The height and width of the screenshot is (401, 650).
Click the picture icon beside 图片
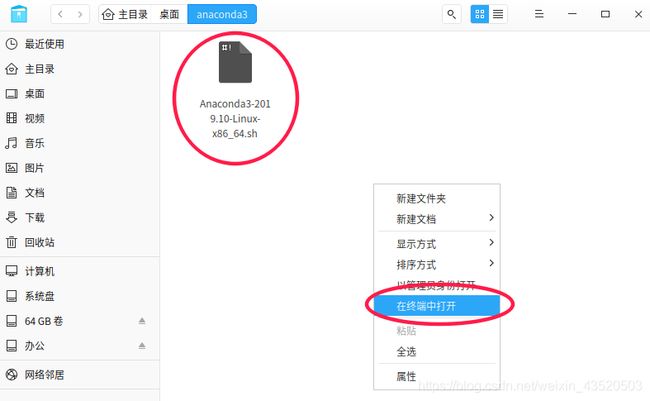pos(12,168)
